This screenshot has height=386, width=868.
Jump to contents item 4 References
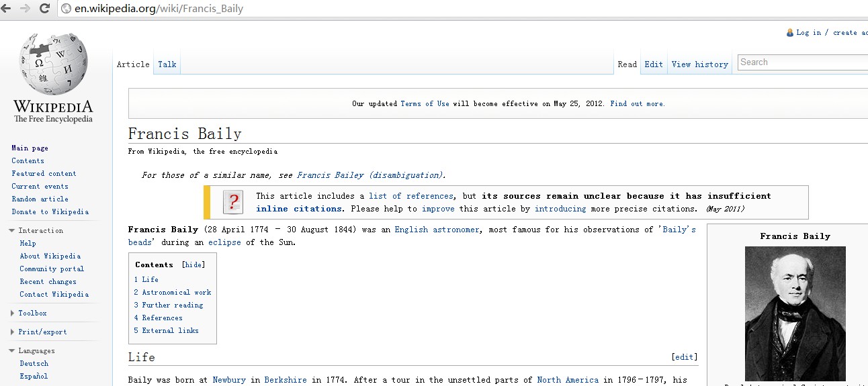158,318
